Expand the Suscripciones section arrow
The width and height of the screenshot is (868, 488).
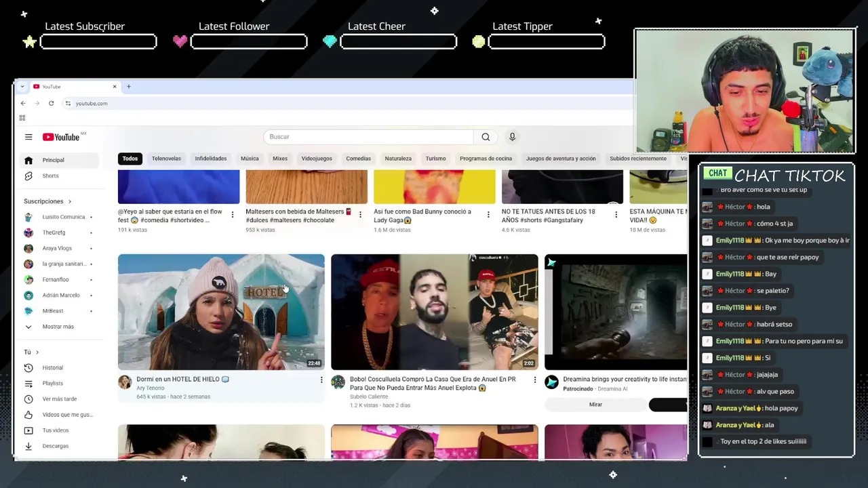[x=69, y=201]
